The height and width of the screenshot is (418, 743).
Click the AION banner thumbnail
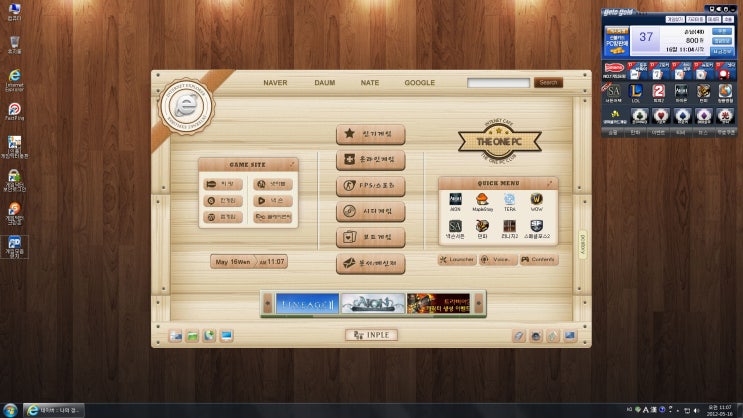pos(373,304)
